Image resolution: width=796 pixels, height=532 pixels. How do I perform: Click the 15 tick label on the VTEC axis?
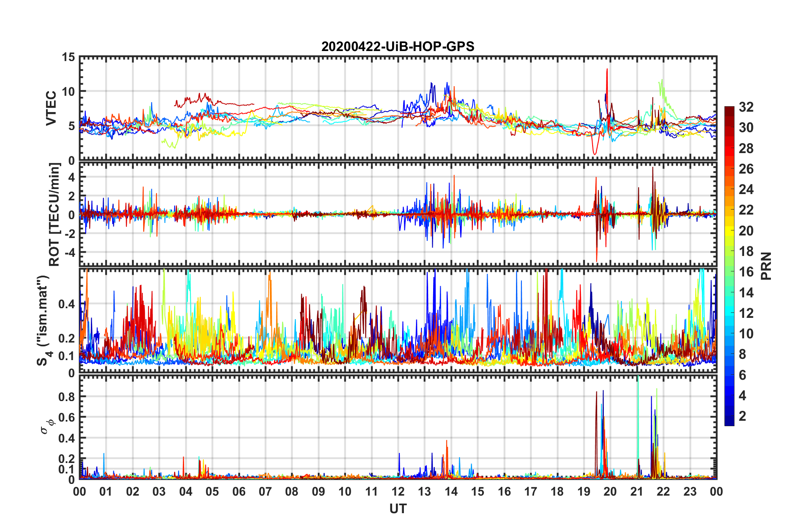pos(68,57)
